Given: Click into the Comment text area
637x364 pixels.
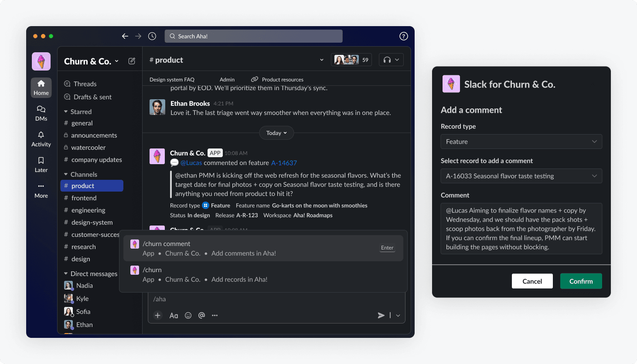Looking at the screenshot, I should pyautogui.click(x=521, y=229).
